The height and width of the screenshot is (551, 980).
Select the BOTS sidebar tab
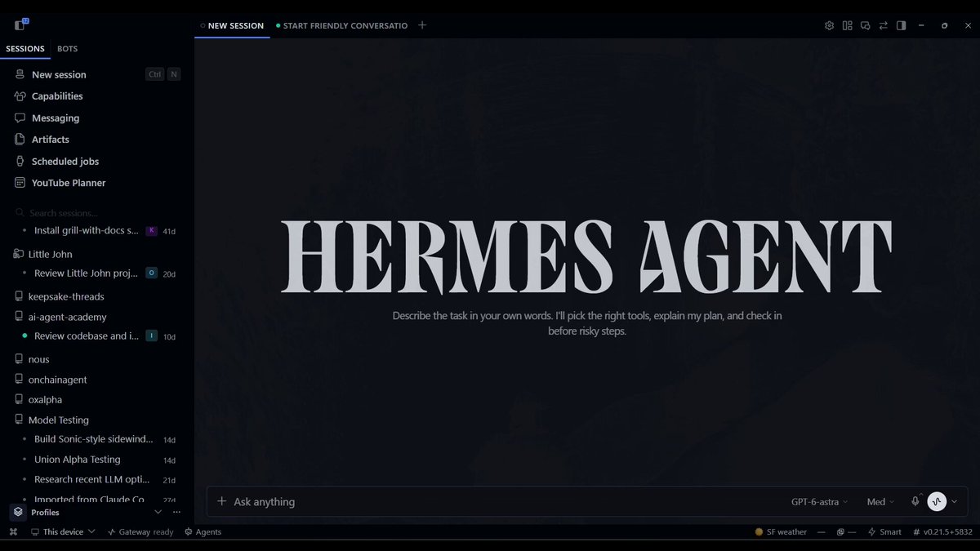tap(68, 49)
